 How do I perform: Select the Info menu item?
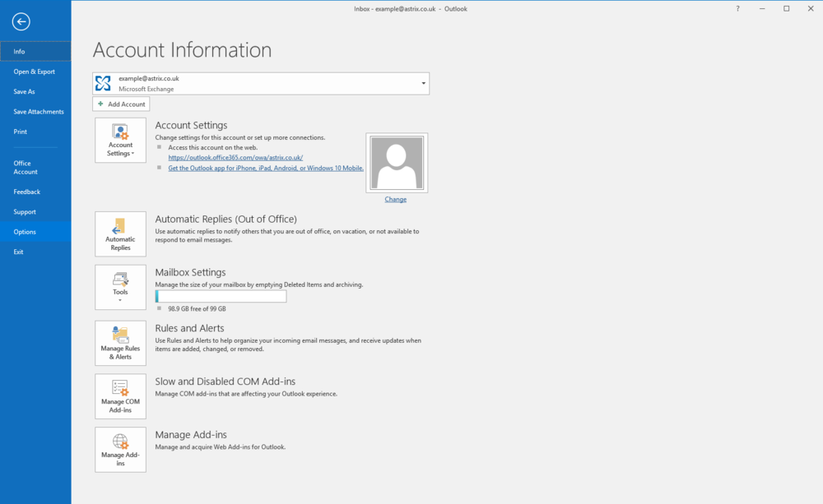tap(35, 52)
